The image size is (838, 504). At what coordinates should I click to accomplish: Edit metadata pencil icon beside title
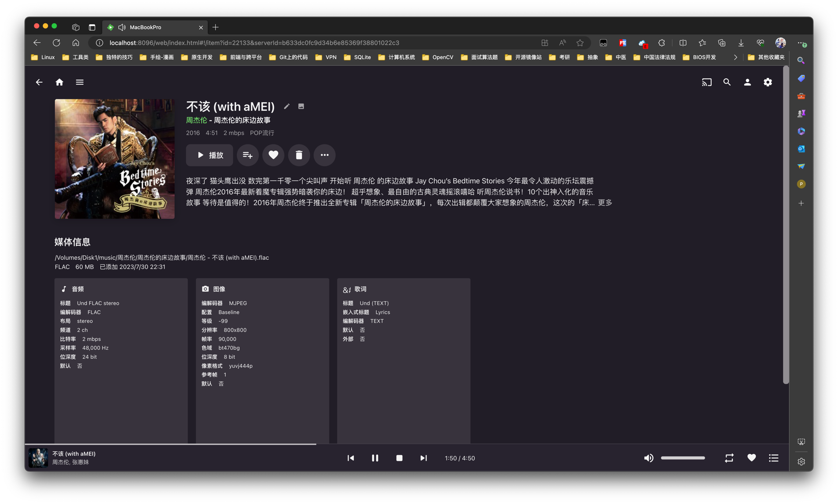point(287,107)
